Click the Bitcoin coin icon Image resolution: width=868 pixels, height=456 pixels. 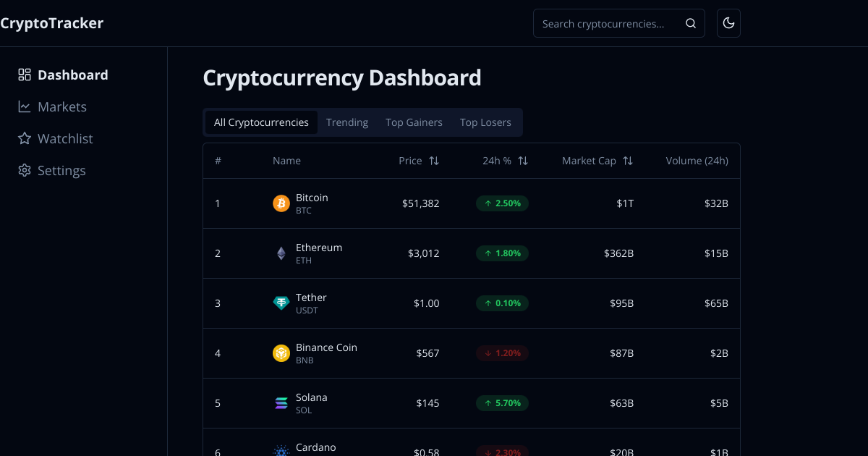pyautogui.click(x=281, y=203)
